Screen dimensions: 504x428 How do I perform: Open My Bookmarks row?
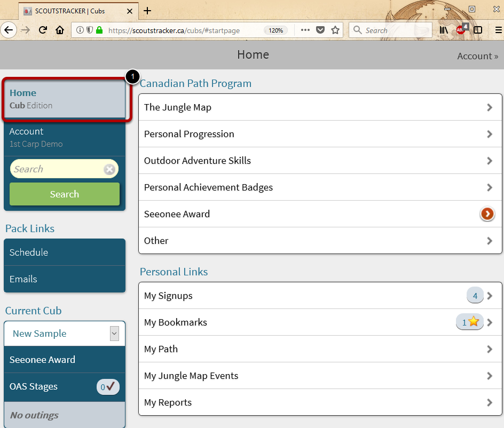pos(320,322)
